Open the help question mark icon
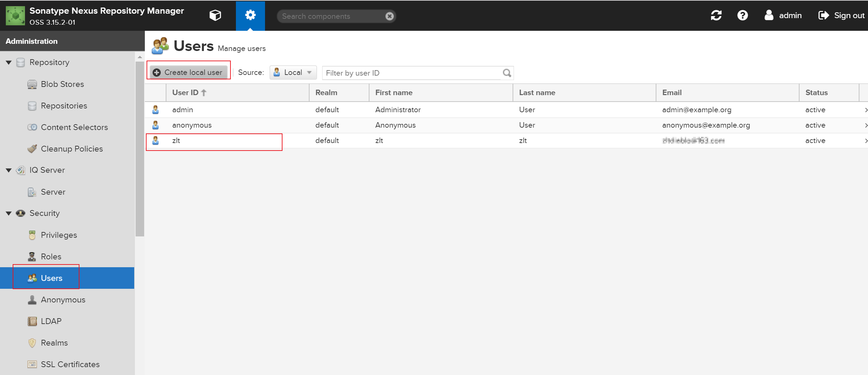The width and height of the screenshot is (868, 375). point(742,15)
